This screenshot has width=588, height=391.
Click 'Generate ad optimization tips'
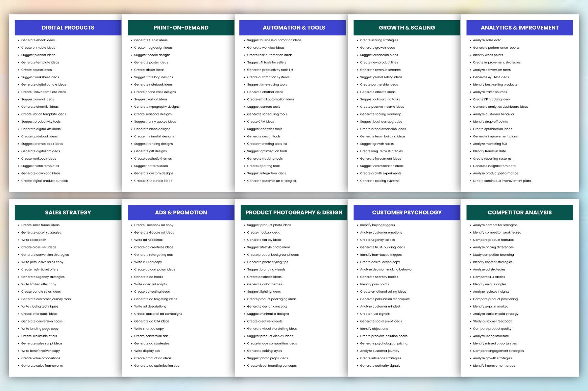[156, 366]
